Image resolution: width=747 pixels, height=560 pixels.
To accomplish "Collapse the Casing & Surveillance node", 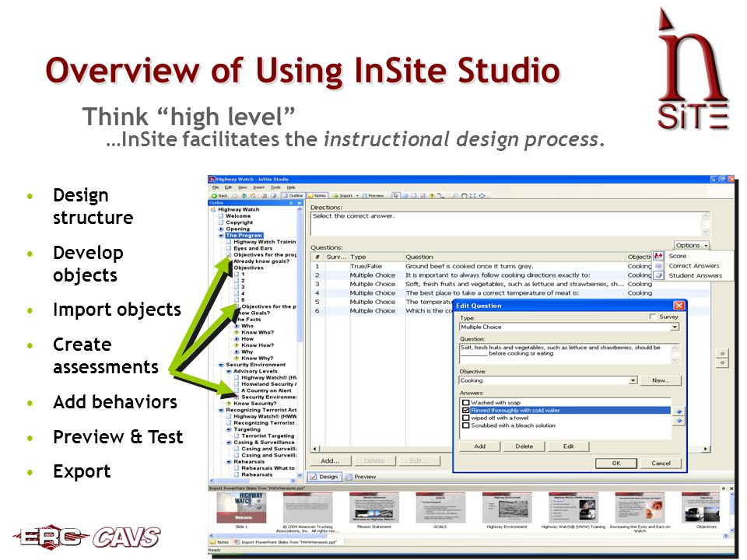I will click(229, 443).
